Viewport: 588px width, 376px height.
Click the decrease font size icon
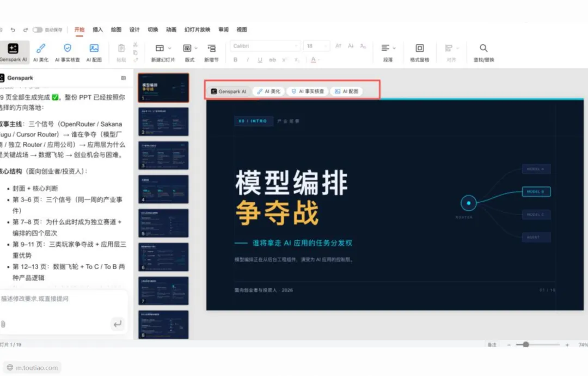[x=351, y=46]
